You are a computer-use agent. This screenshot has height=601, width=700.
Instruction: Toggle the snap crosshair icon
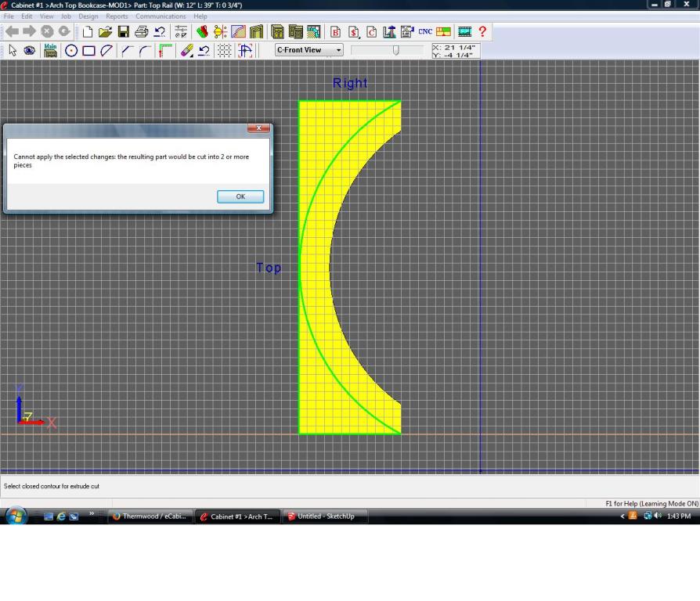245,51
